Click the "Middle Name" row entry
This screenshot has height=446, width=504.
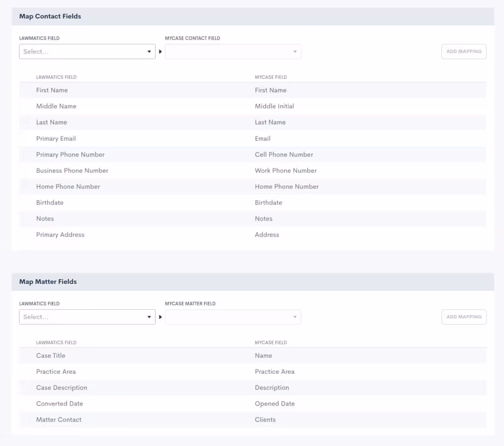(x=56, y=106)
